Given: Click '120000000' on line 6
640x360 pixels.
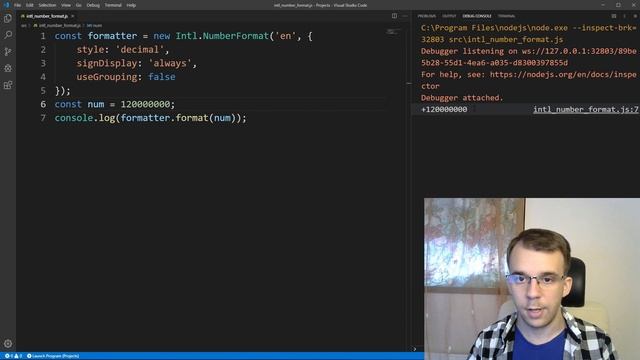Looking at the screenshot, I should tap(145, 104).
